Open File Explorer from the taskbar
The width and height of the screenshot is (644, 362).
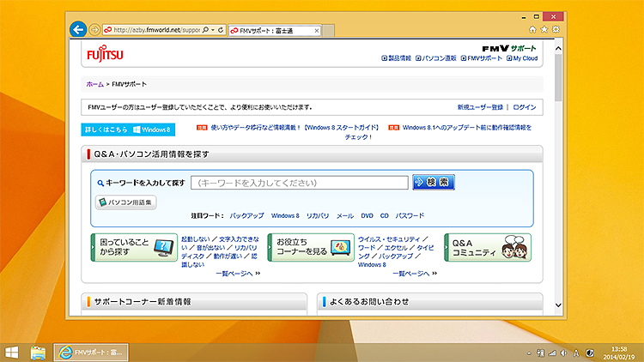click(x=39, y=352)
